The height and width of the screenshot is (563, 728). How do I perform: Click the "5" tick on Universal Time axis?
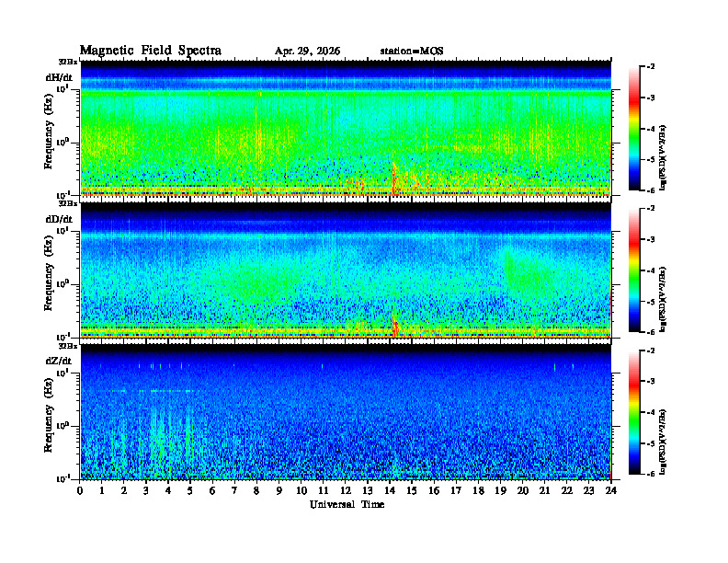pyautogui.click(x=190, y=491)
